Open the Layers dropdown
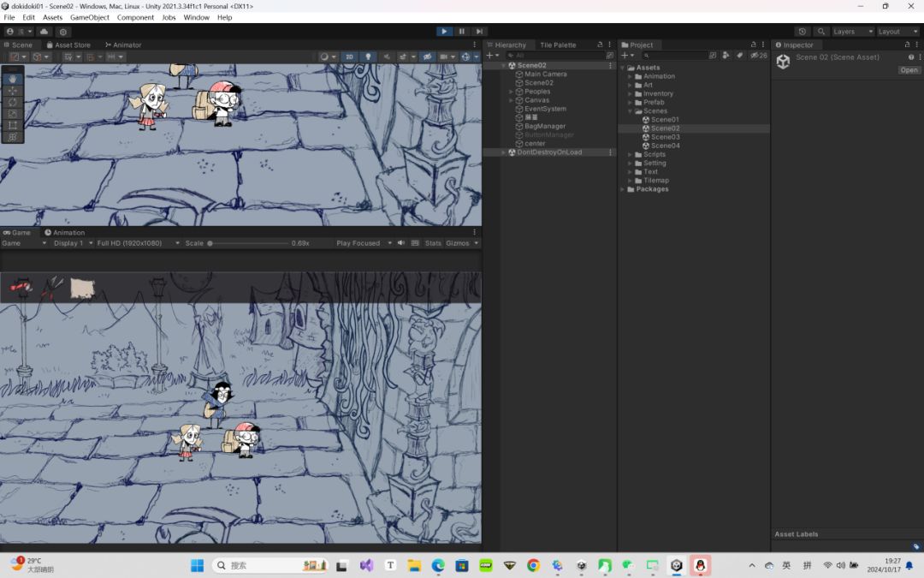 (x=852, y=32)
